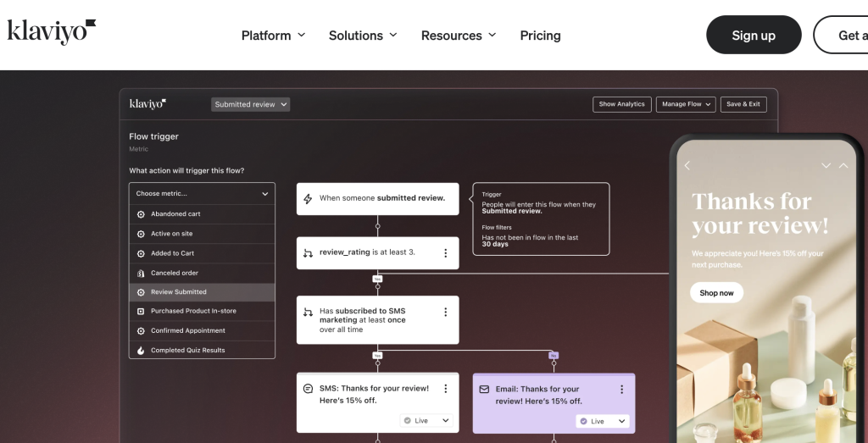Click the split icon on review_rating card
Screen dimensions: 868x443
[x=308, y=253]
